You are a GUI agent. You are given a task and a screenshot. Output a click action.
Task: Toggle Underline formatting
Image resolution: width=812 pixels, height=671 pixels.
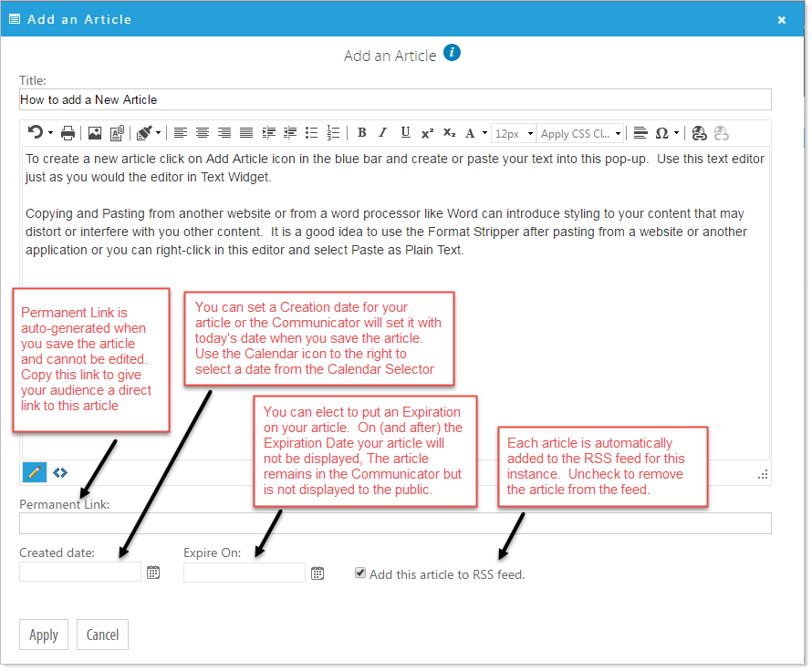click(x=405, y=132)
